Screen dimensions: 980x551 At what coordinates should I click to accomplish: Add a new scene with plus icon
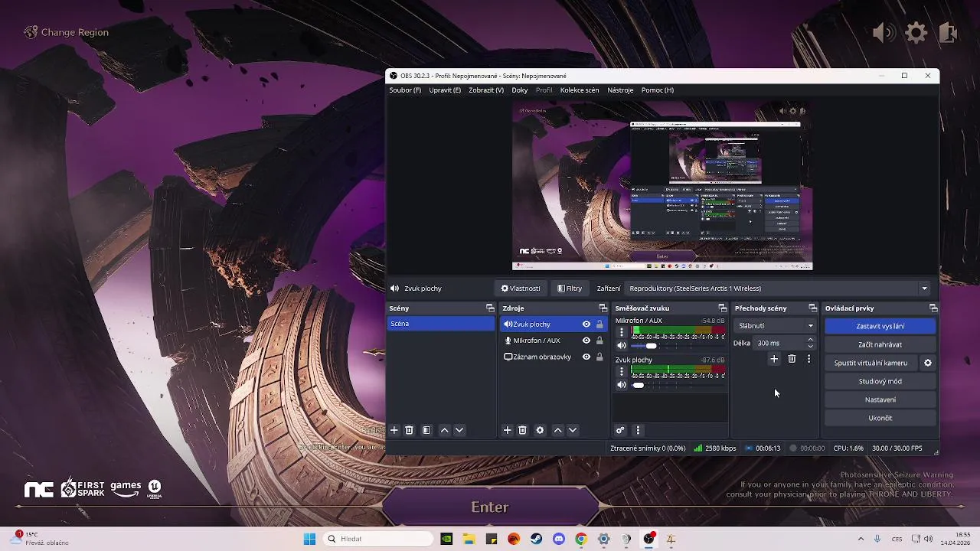tap(394, 430)
